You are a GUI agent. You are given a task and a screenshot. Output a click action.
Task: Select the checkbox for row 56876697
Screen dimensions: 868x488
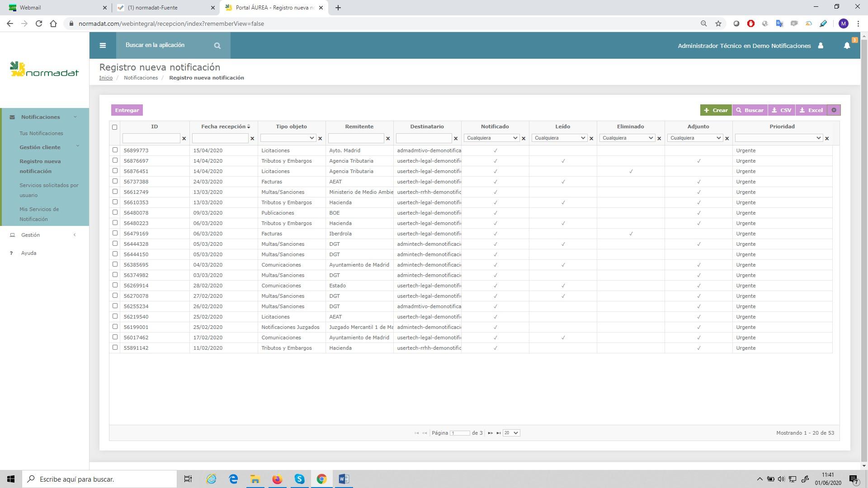115,160
